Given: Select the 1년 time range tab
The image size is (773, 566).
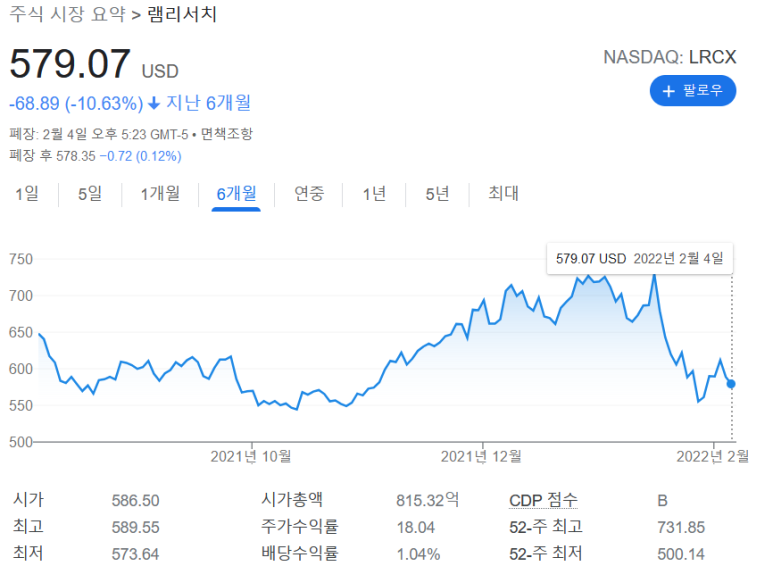Looking at the screenshot, I should [x=374, y=194].
